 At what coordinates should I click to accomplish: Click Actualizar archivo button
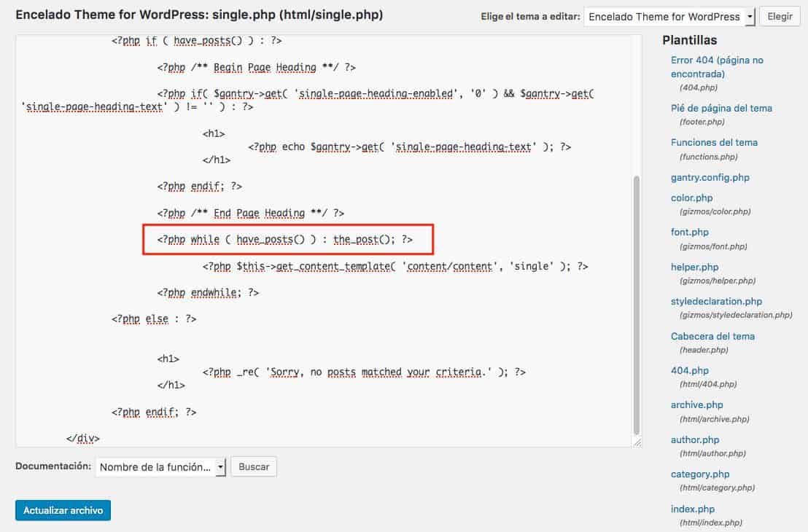tap(63, 510)
